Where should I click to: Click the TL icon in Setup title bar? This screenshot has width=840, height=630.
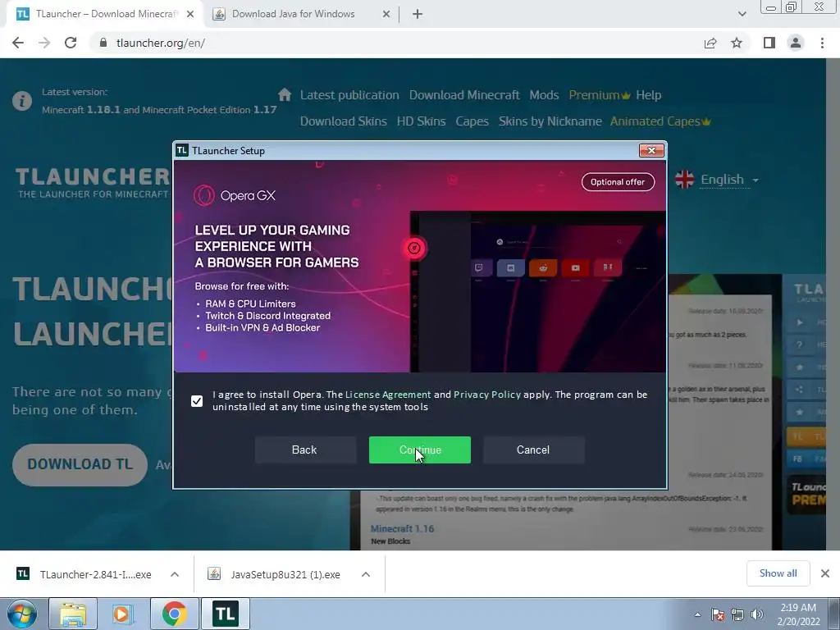(x=181, y=151)
